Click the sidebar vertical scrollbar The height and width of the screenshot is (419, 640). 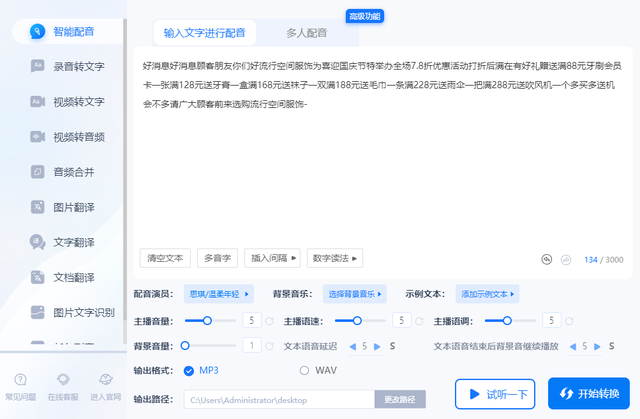125,182
